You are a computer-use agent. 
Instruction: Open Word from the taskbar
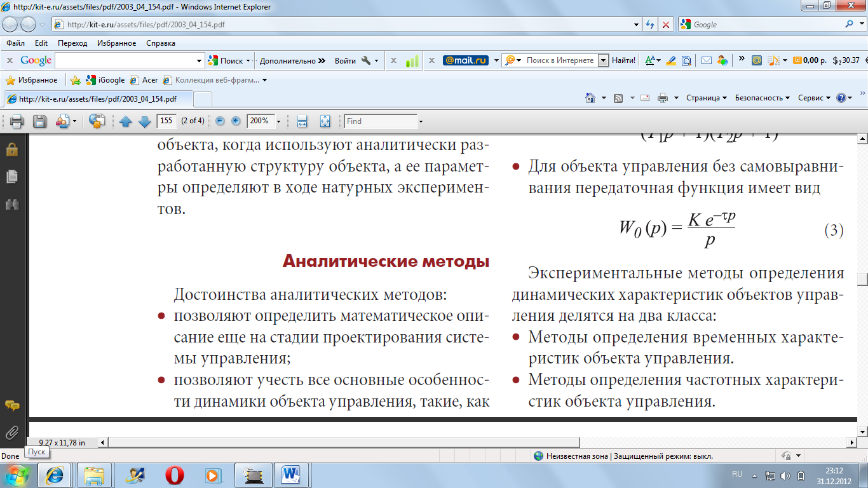[x=290, y=474]
